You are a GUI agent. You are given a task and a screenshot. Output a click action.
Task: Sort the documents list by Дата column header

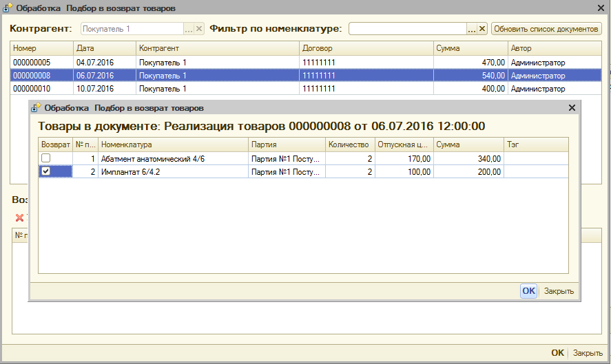[104, 49]
